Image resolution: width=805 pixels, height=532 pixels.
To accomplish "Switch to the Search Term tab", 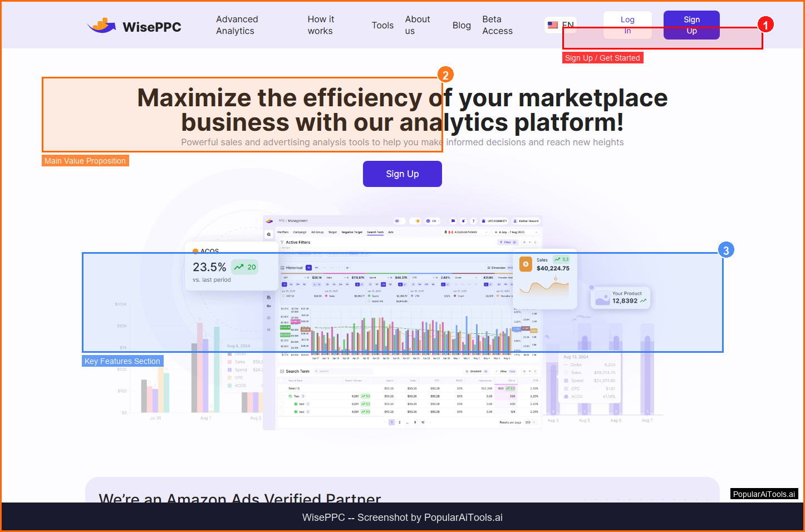I will 375,232.
